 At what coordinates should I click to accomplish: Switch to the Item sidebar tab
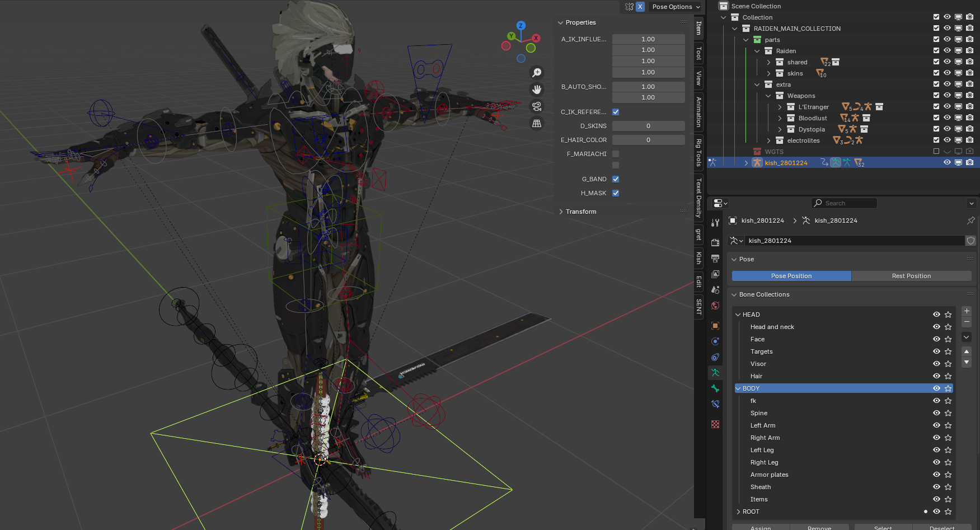pyautogui.click(x=698, y=28)
